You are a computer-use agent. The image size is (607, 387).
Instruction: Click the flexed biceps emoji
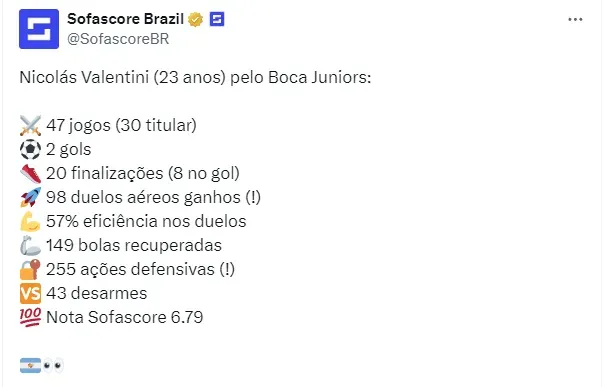(x=30, y=221)
